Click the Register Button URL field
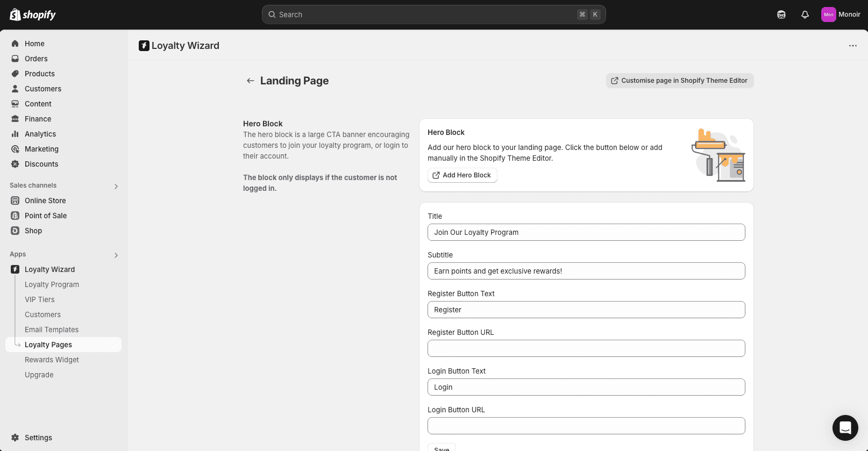 coord(586,348)
